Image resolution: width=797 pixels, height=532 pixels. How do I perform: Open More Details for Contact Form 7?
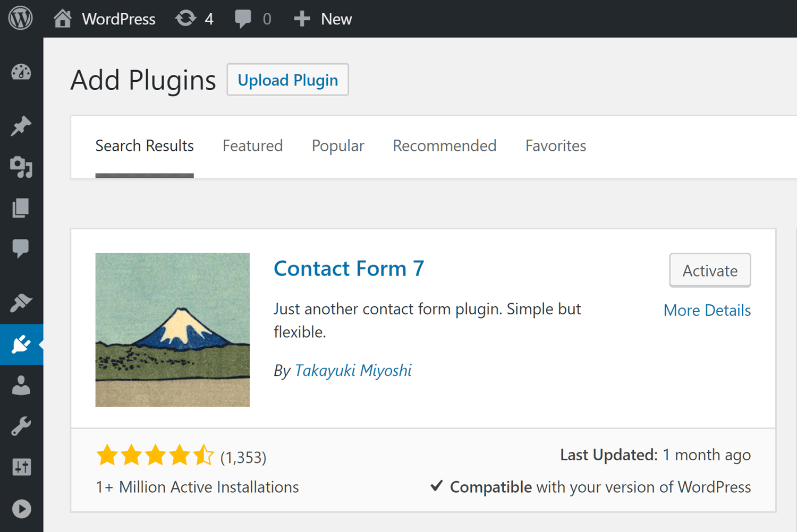707,311
